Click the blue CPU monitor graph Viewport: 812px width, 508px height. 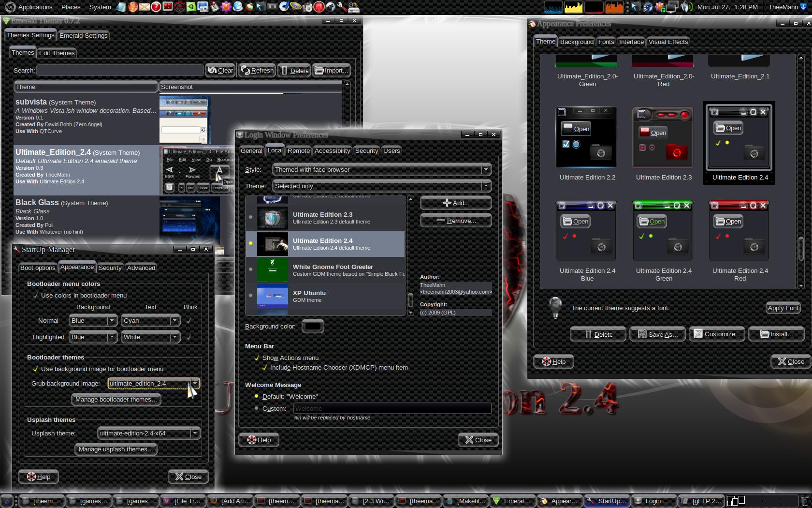coord(553,7)
